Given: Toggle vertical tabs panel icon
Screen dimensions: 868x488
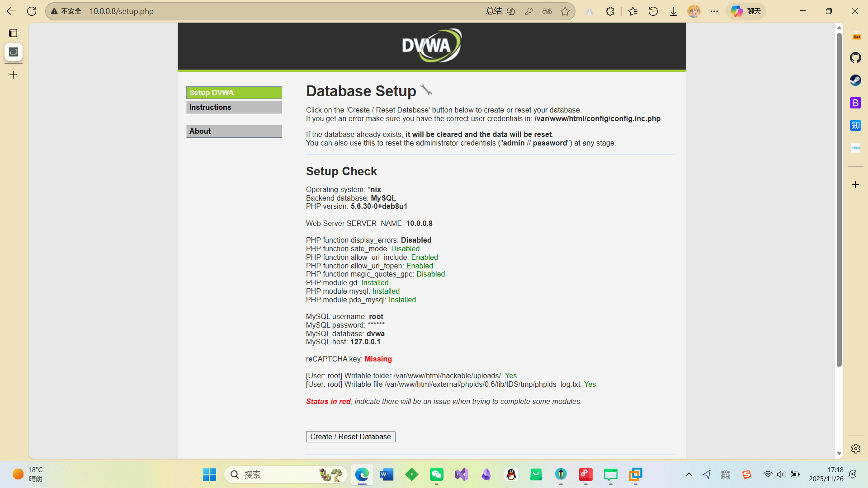Looking at the screenshot, I should coord(13,33).
